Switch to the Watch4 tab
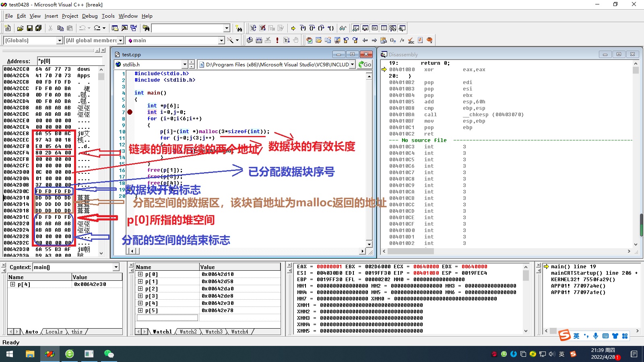The image size is (644, 362). pos(239,332)
